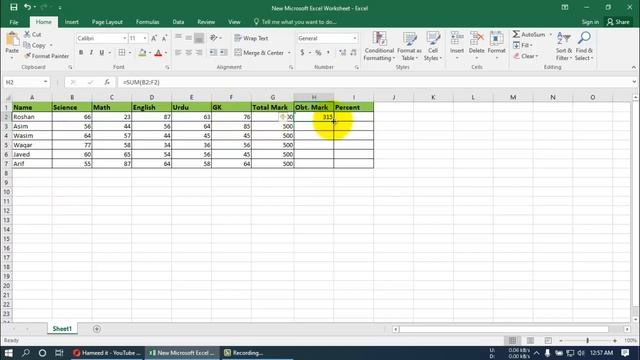The height and width of the screenshot is (360, 640).
Task: Add a new sheet with the plus icon
Action: tap(97, 329)
